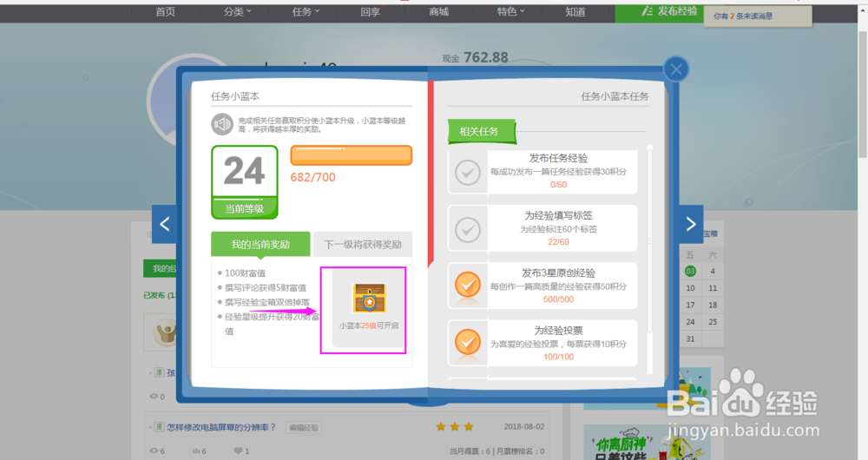868x460 pixels.
Task: Click the speaker announcement icon
Action: coord(222,124)
